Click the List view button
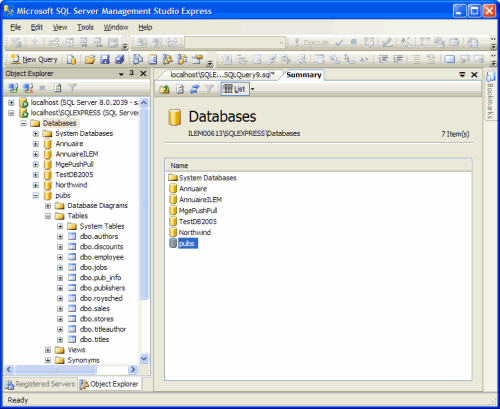 tap(235, 89)
